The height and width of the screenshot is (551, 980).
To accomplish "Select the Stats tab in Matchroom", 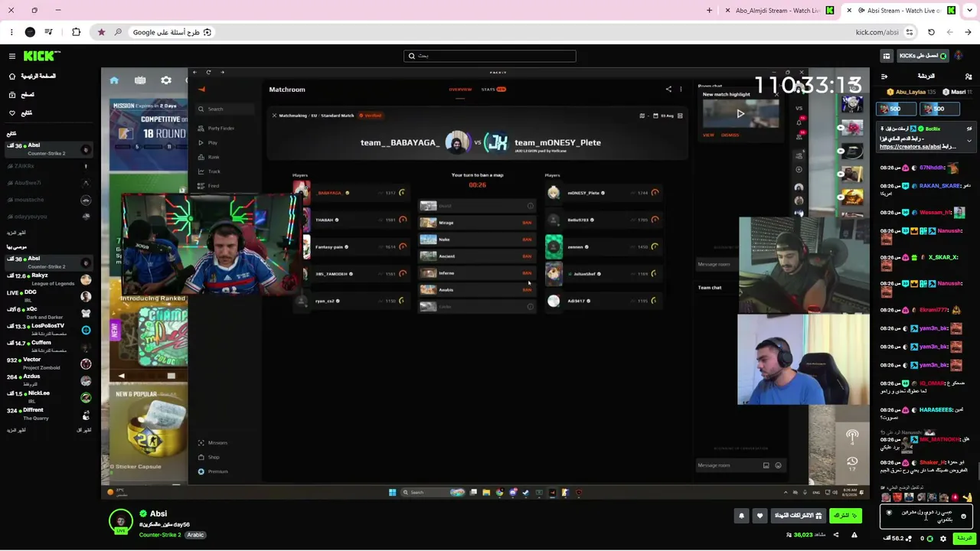I will point(493,90).
